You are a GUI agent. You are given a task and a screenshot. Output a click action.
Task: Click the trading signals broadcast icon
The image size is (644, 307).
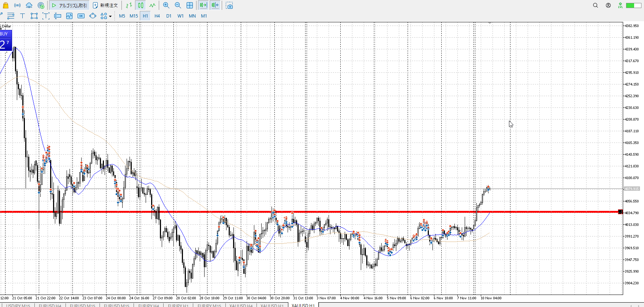(17, 5)
